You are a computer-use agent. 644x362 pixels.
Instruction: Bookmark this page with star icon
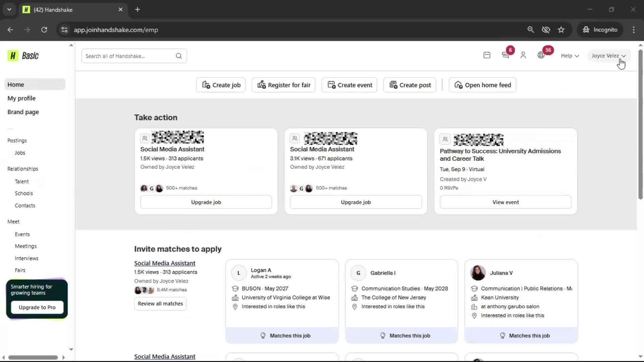561,30
